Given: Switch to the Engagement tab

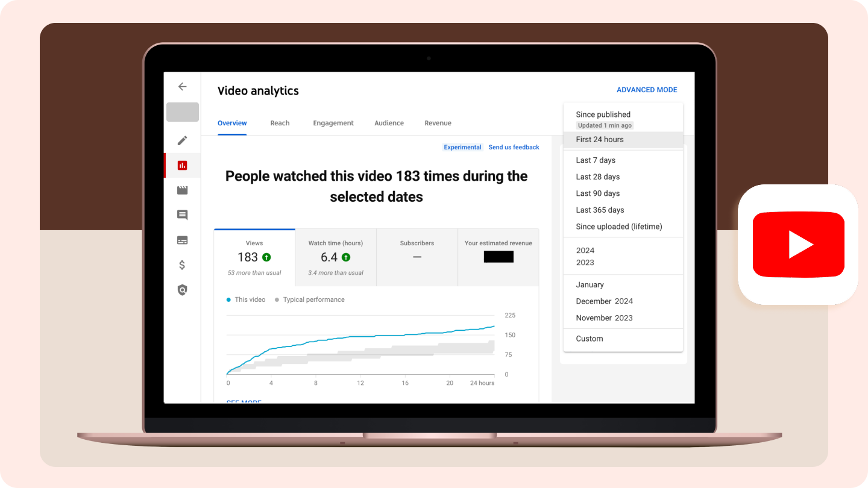Looking at the screenshot, I should pos(333,123).
